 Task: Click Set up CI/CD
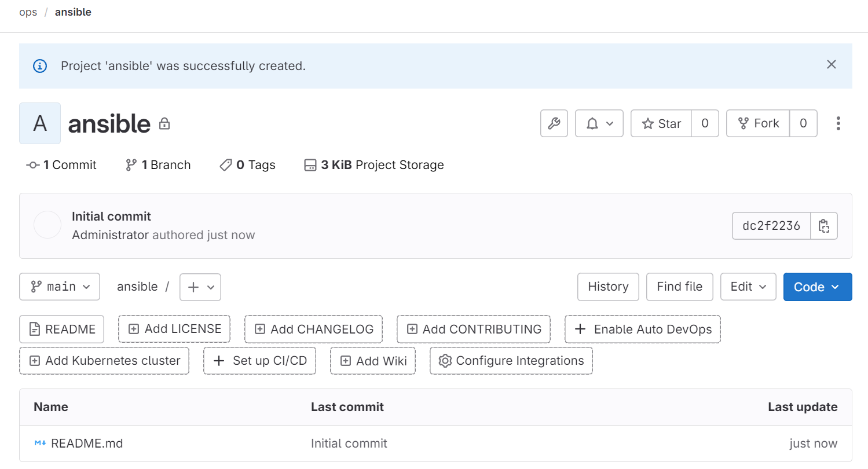tap(259, 361)
